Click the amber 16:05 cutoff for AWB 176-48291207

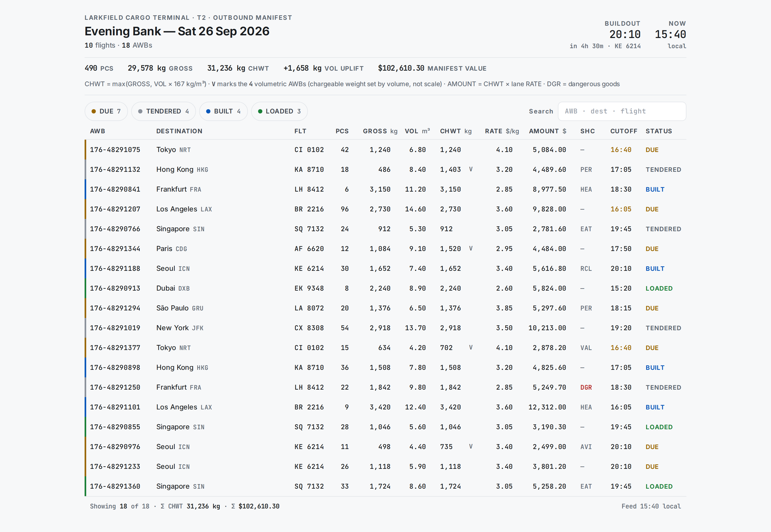[x=621, y=209]
